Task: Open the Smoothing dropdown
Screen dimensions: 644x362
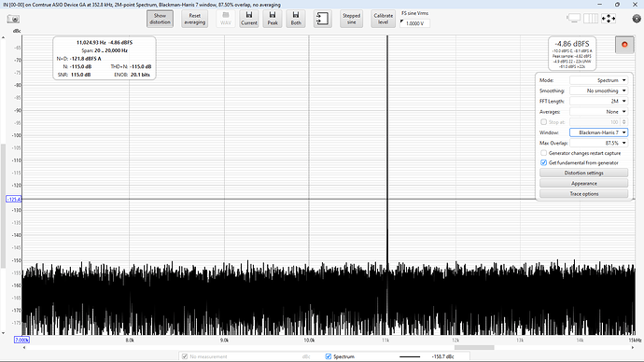Action: [598, 90]
